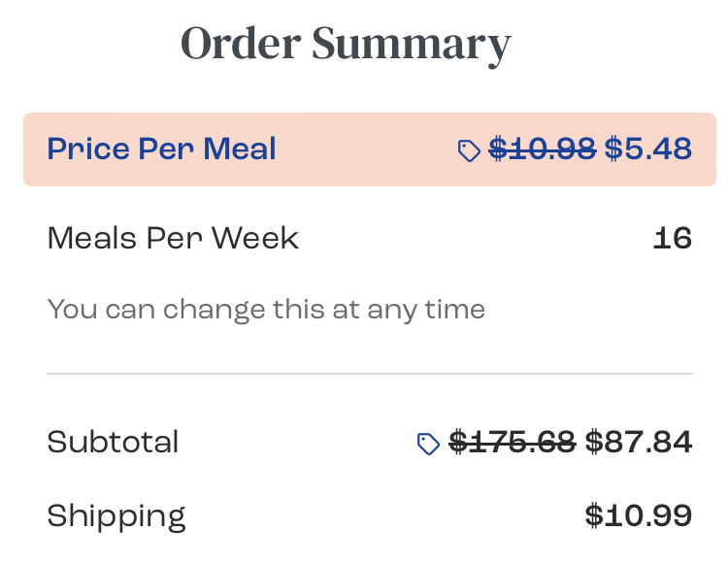Click the discount tag icon beside Price Per Meal
This screenshot has height=563, width=728.
coord(469,150)
